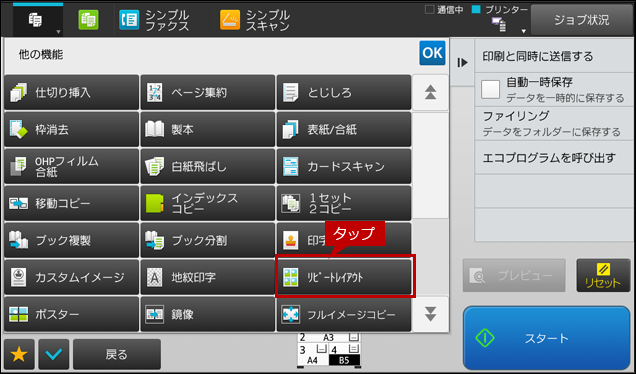The image size is (636, 374).
Task: Switch to the green copy mode icon
Action: click(88, 19)
